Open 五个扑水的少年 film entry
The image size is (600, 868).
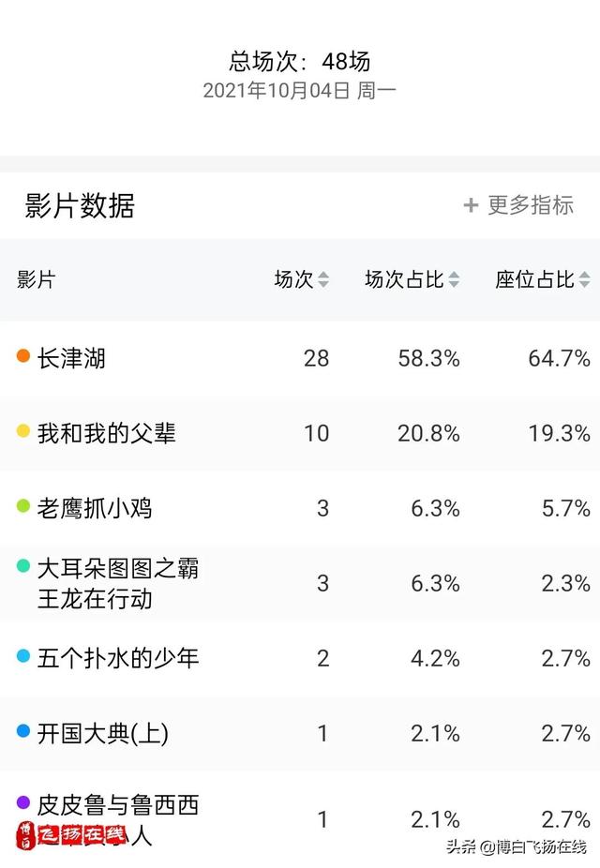[118, 658]
